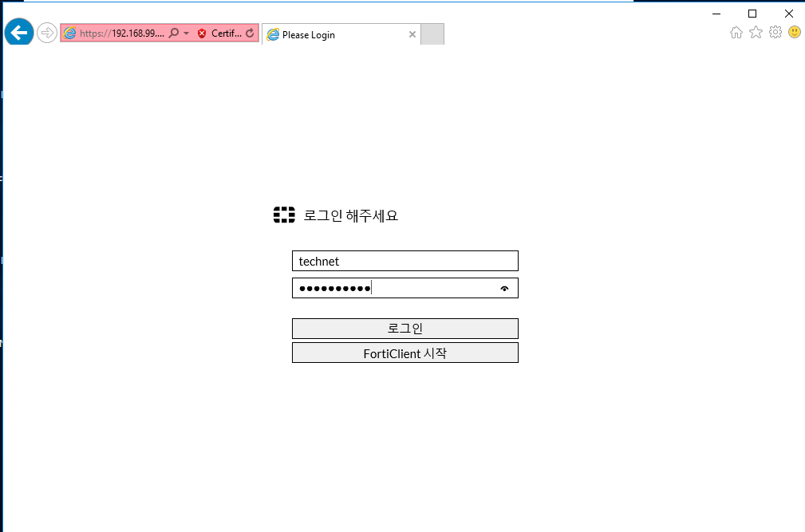This screenshot has height=532, width=805.
Task: Click the Fortinet logo beside the login heading
Action: pos(284,215)
